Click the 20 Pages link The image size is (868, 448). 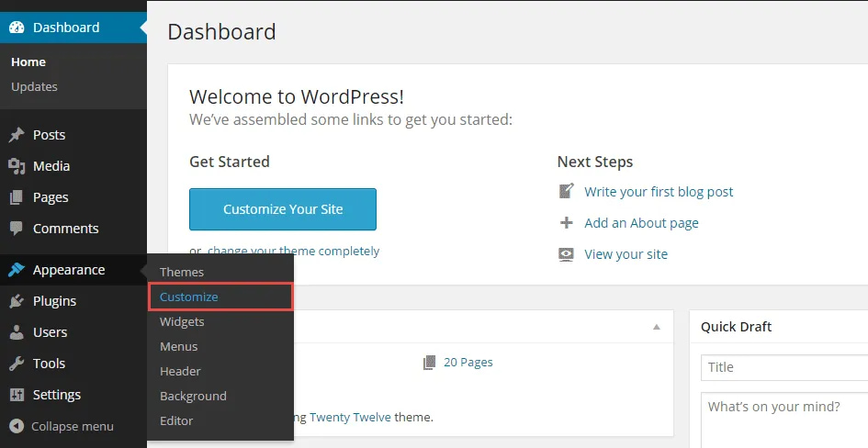click(468, 363)
